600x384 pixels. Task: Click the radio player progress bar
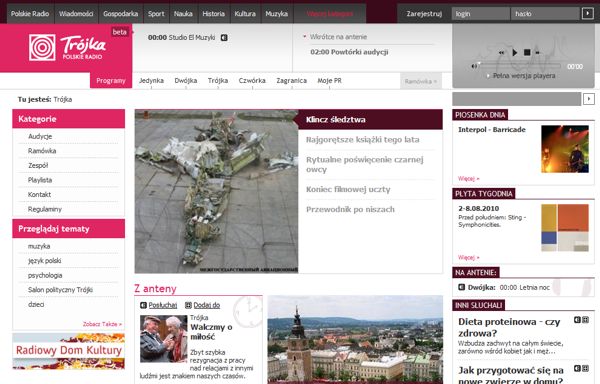point(520,66)
